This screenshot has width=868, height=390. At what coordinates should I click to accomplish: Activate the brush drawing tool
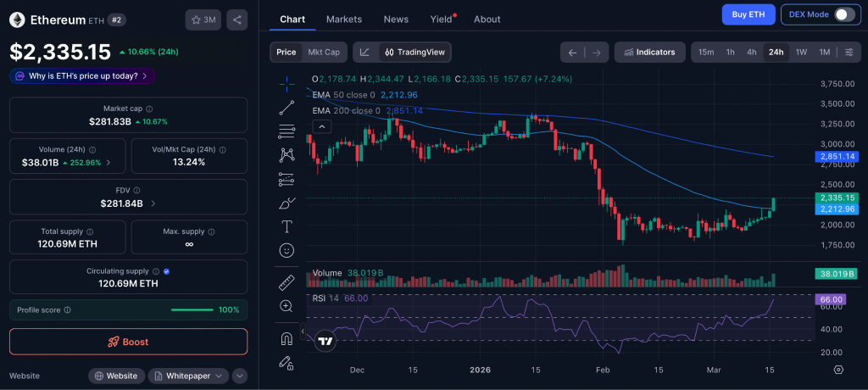tap(287, 203)
